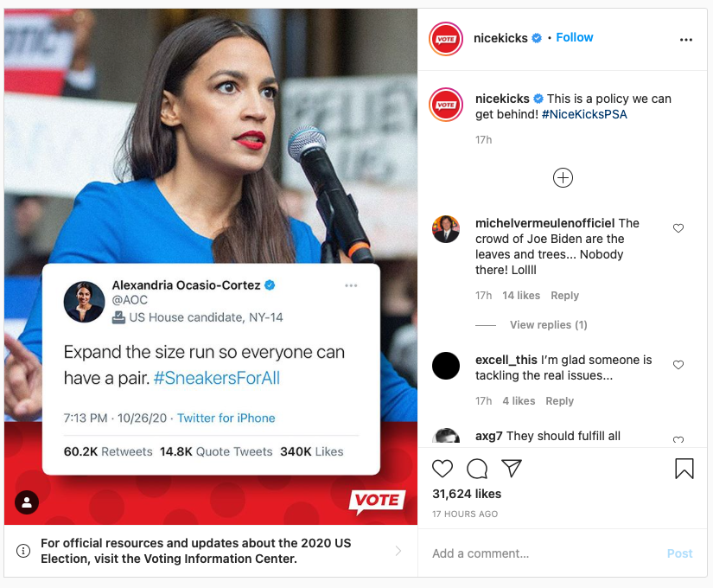This screenshot has height=588, width=713.
Task: Open the three-dot post options menu
Action: [685, 40]
